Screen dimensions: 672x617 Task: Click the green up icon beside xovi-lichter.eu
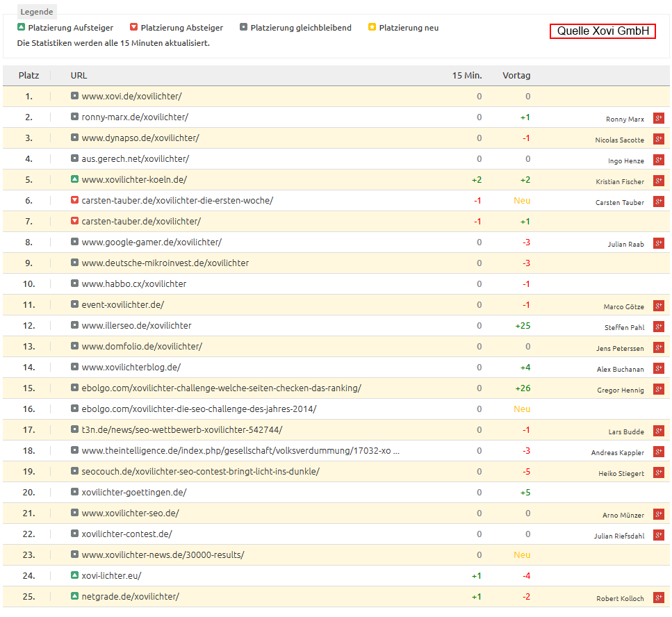75,575
